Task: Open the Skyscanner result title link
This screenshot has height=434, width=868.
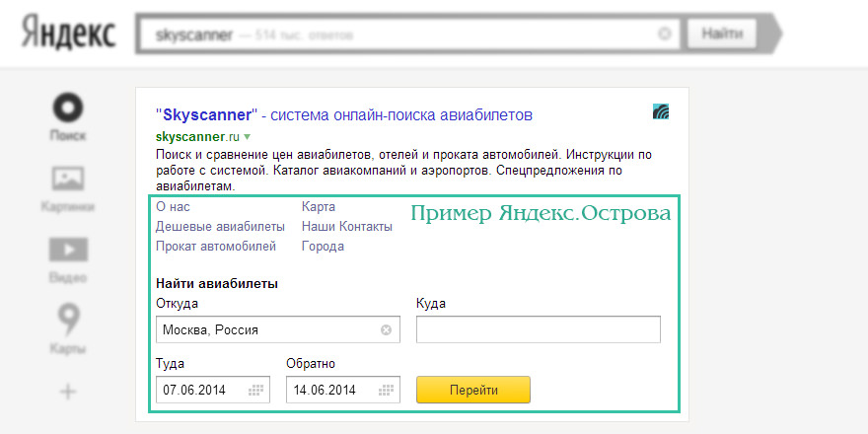Action: coord(344,115)
